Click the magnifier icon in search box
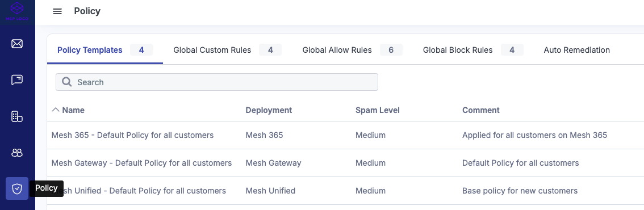The image size is (644, 210). coord(67,82)
